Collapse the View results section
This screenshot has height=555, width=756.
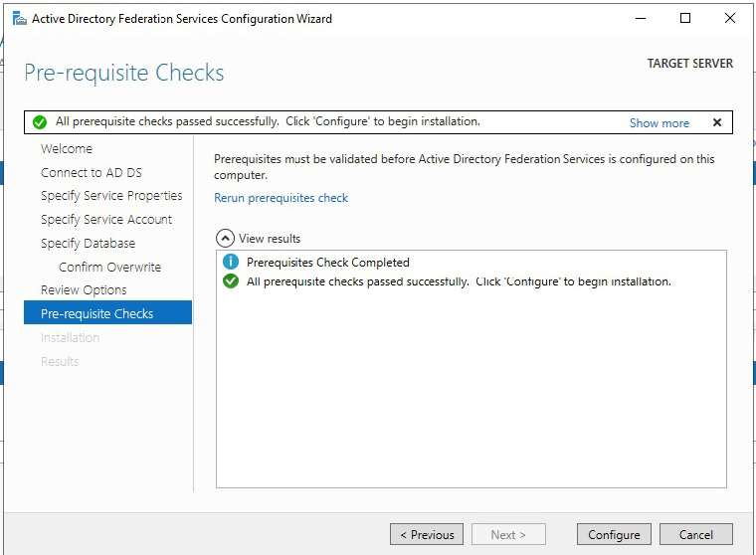pyautogui.click(x=225, y=238)
